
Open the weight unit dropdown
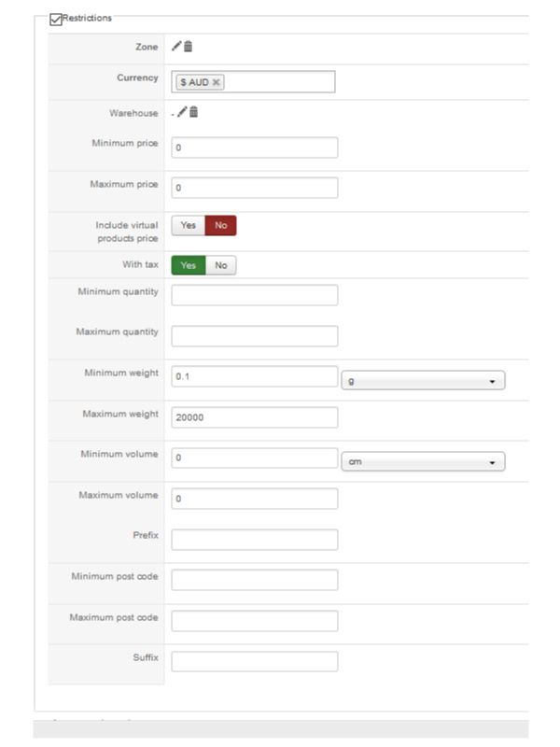pyautogui.click(x=423, y=381)
